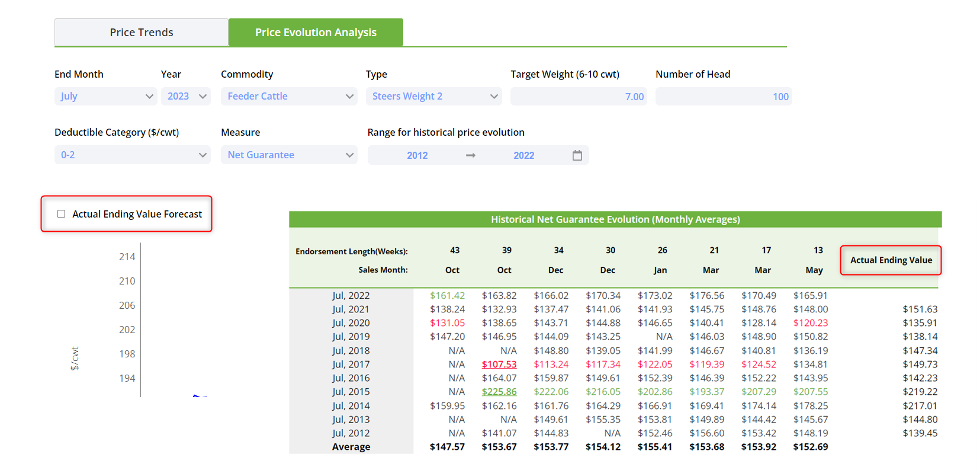The height and width of the screenshot is (473, 980).
Task: Click range start year 2012
Action: 417,155
